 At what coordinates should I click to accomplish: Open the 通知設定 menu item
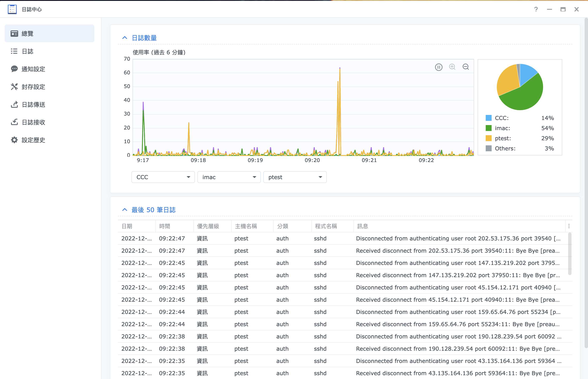[x=49, y=69]
